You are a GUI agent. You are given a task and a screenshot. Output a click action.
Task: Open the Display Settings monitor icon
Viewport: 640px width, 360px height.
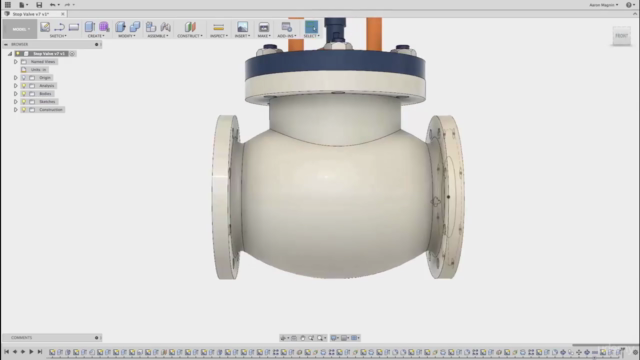pyautogui.click(x=334, y=338)
